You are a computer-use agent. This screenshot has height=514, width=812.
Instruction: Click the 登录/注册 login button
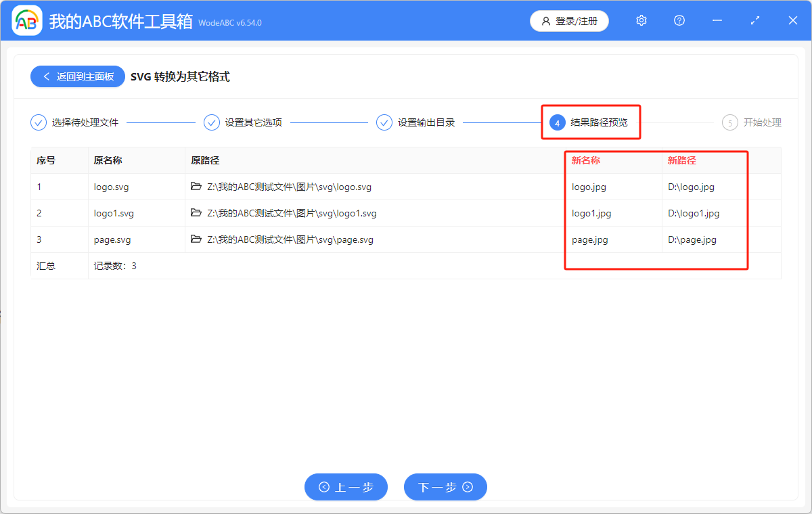(x=569, y=21)
